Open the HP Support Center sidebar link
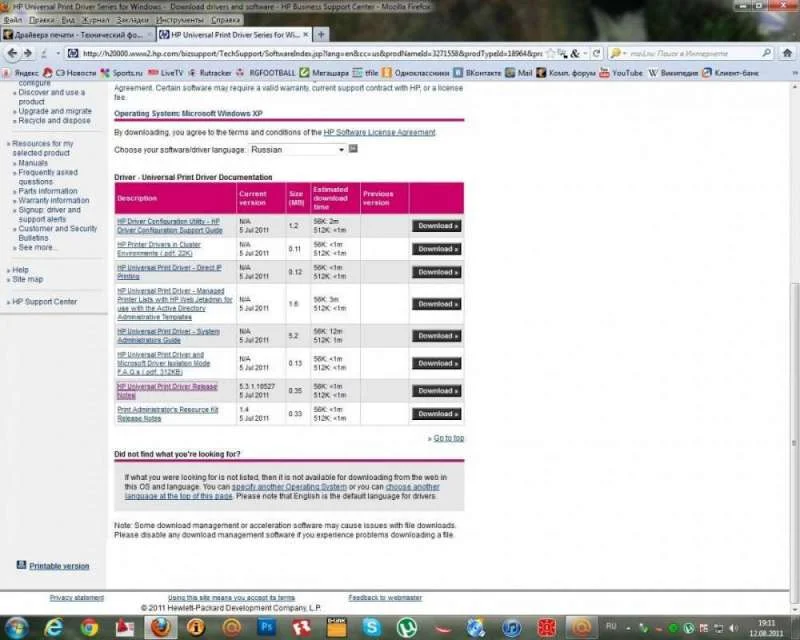This screenshot has height=640, width=800. (x=44, y=302)
